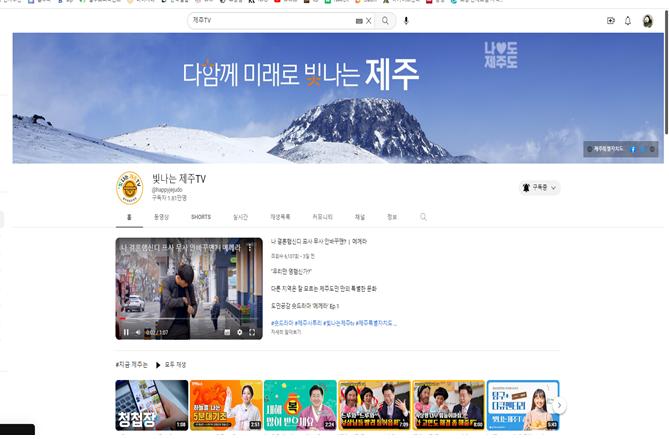The image size is (669, 439).
Task: Click the video time display reading 0:02
Action: point(157,332)
